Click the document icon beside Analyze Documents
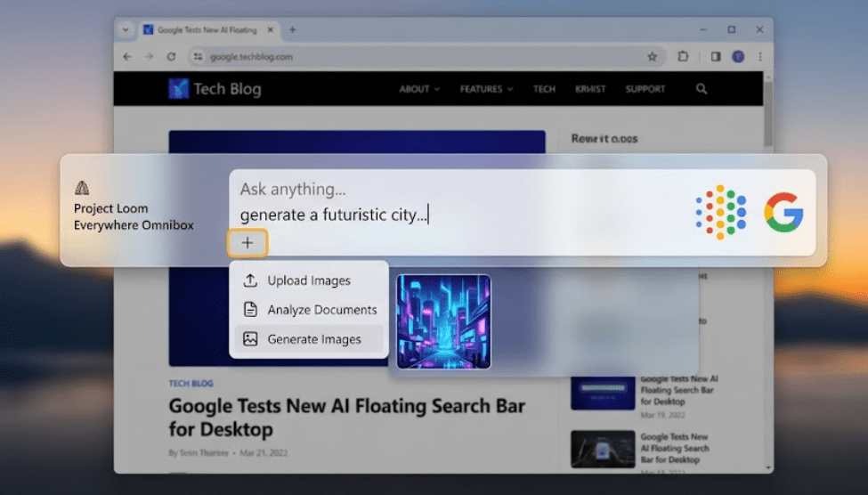Screen dimensions: 868x495 250,310
